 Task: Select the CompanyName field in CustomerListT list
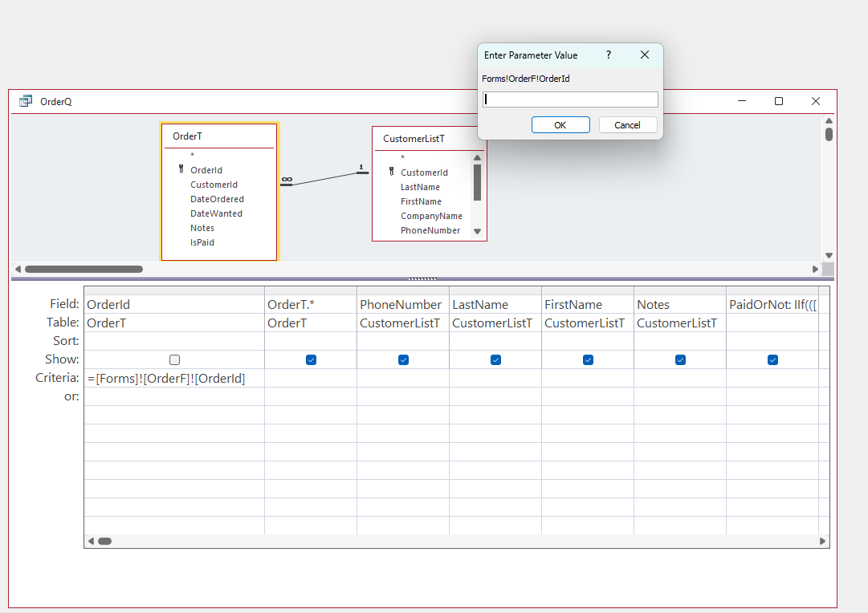[x=431, y=216]
